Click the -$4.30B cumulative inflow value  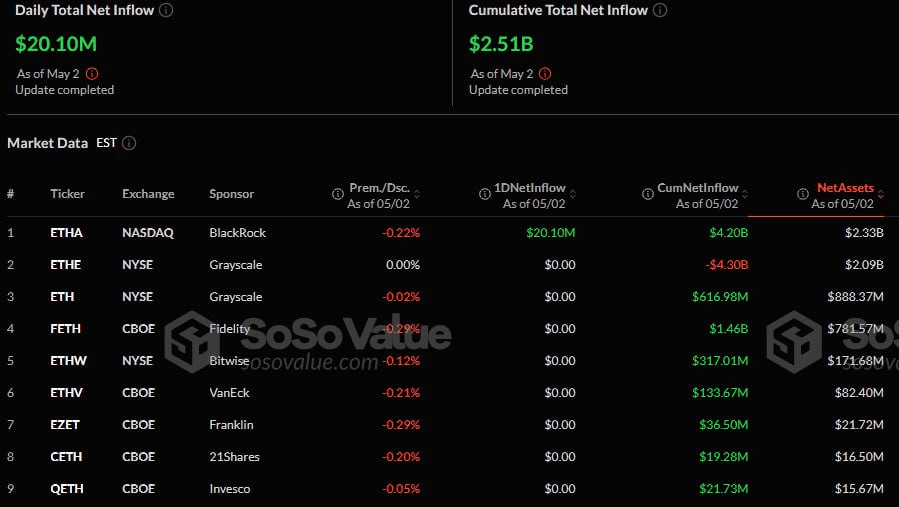[x=726, y=265]
